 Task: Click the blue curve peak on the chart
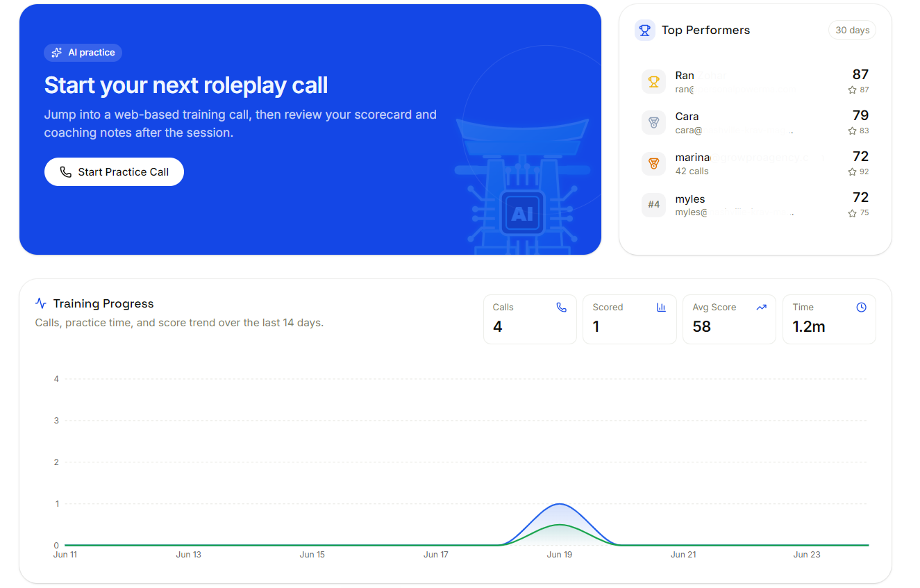(560, 504)
